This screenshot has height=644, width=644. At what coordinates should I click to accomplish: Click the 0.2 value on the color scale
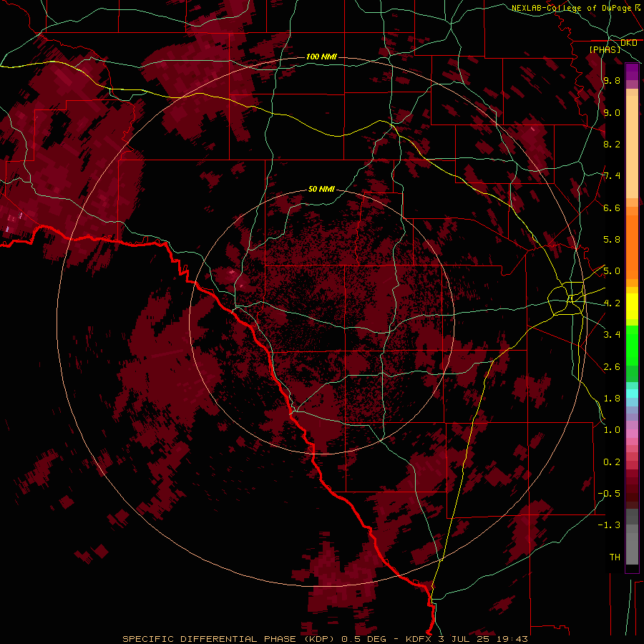(x=612, y=462)
